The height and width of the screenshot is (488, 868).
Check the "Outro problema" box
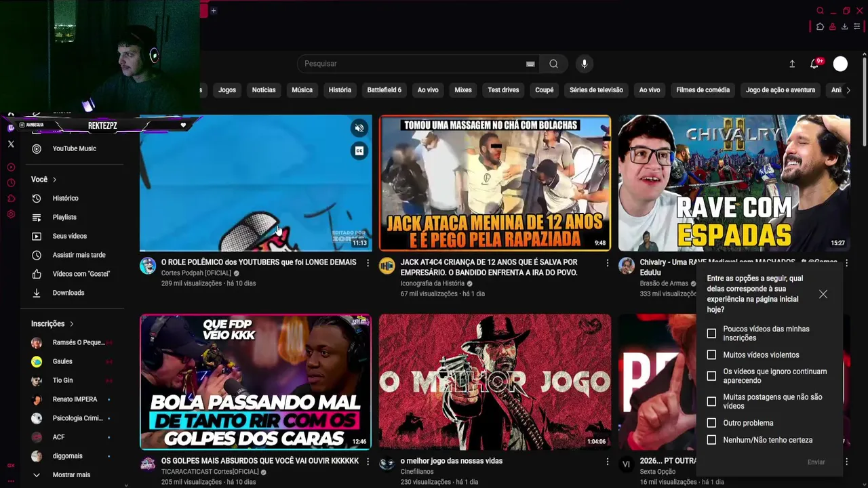click(x=711, y=423)
